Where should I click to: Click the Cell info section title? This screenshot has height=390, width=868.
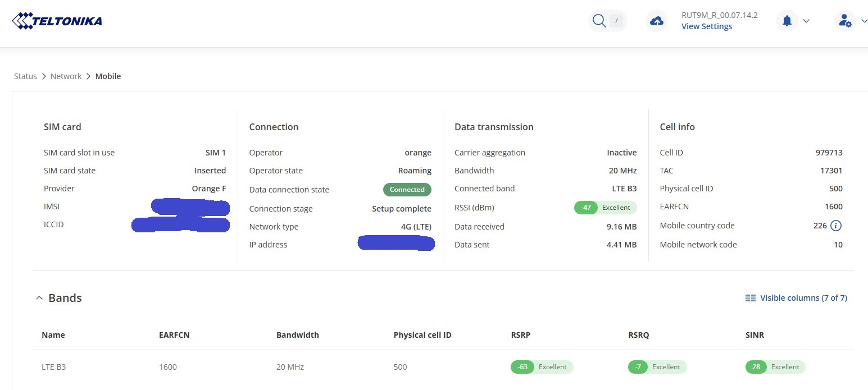677,127
